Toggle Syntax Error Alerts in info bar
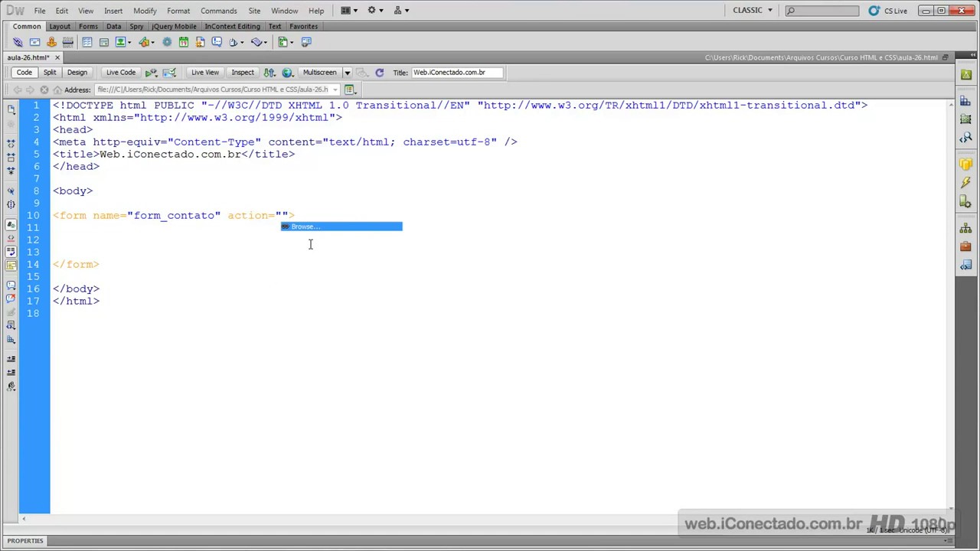980x551 pixels. 11,266
